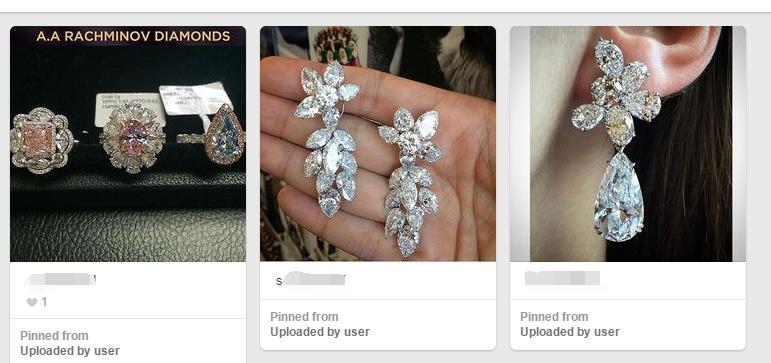Image resolution: width=771 pixels, height=363 pixels.
Task: Click the pink cushion diamond ring on left
Action: click(x=41, y=141)
